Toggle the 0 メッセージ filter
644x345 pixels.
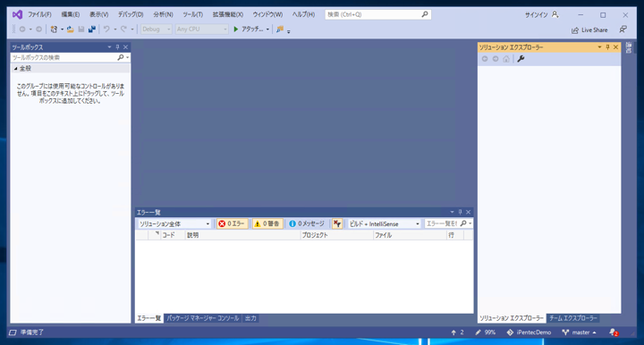(x=307, y=223)
